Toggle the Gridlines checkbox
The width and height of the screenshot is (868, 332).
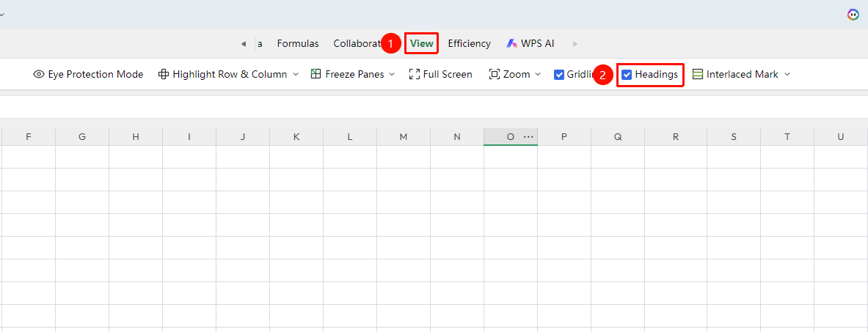coord(559,75)
